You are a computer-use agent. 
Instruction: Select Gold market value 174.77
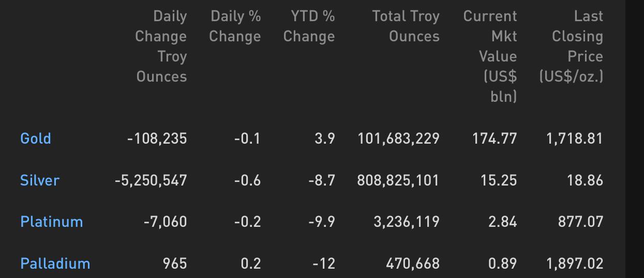coord(495,138)
